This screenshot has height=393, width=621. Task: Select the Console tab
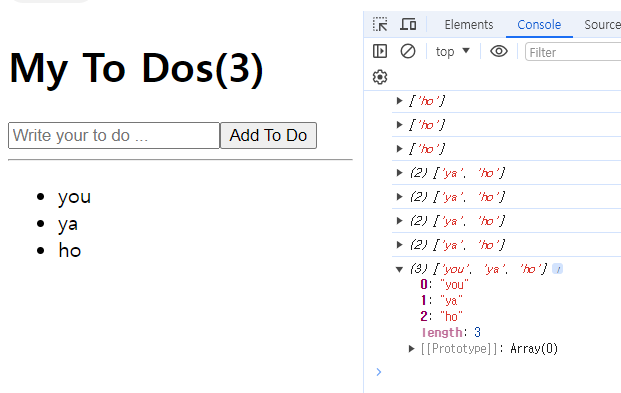pos(539,25)
